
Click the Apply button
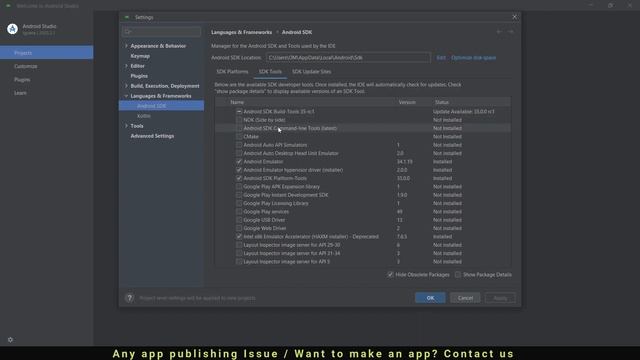click(x=500, y=298)
